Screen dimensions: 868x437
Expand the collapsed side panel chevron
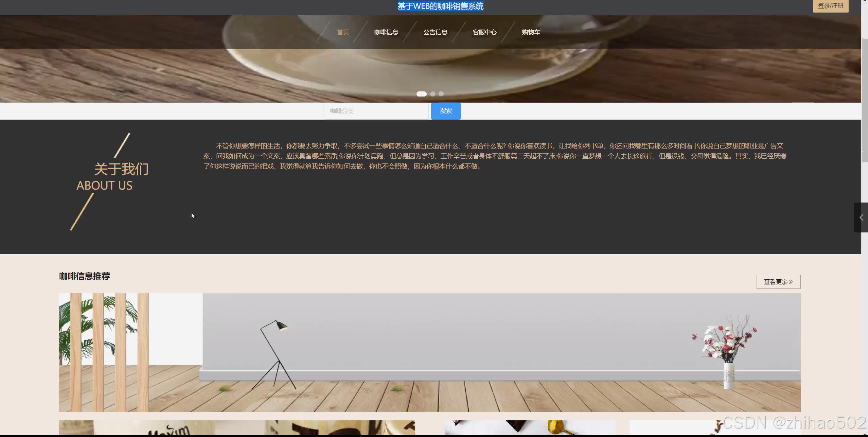click(862, 217)
